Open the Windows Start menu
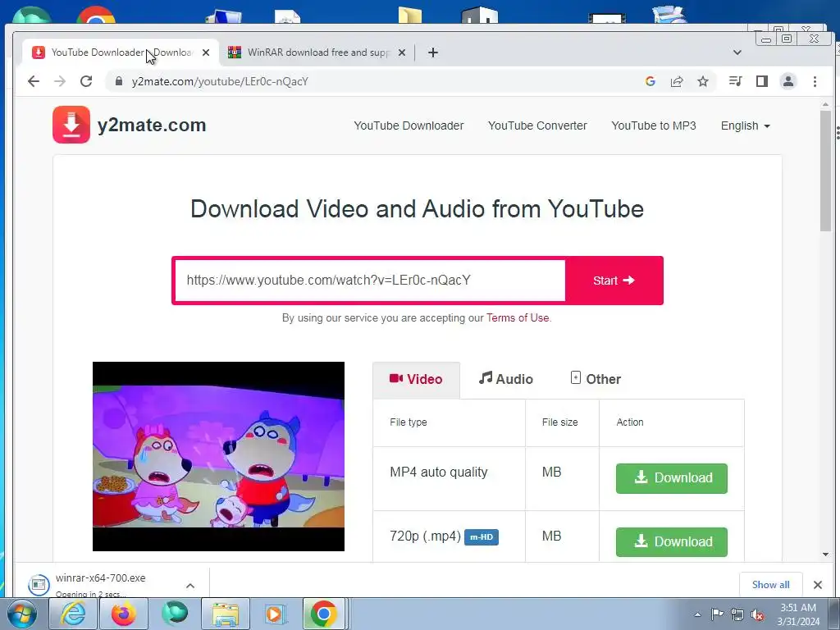 (x=21, y=614)
